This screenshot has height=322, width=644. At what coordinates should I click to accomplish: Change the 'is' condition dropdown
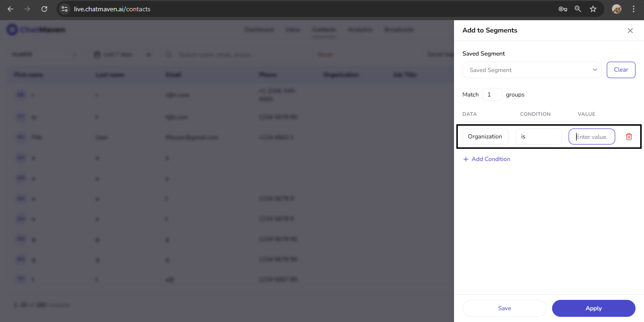tap(538, 137)
